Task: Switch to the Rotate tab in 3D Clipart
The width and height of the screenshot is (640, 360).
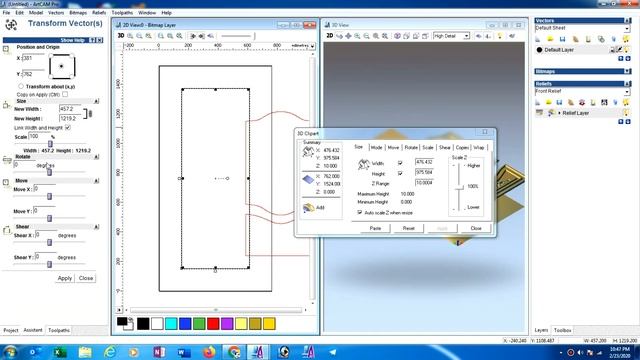Action: (411, 147)
